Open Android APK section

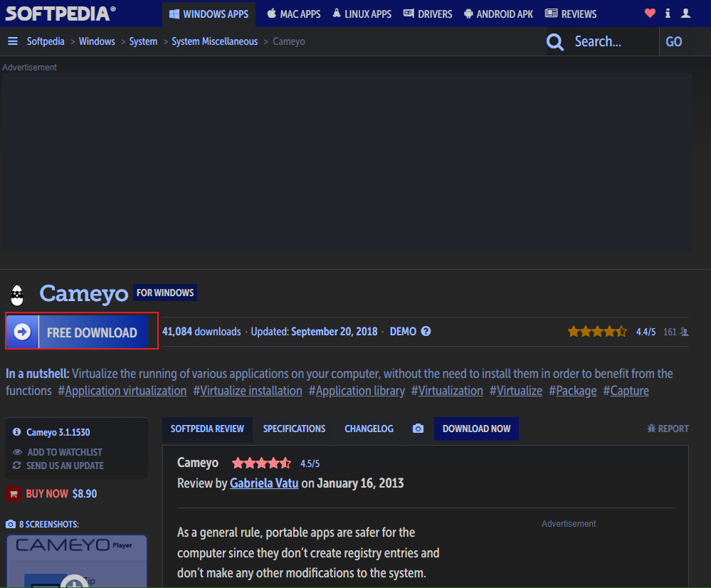(498, 14)
